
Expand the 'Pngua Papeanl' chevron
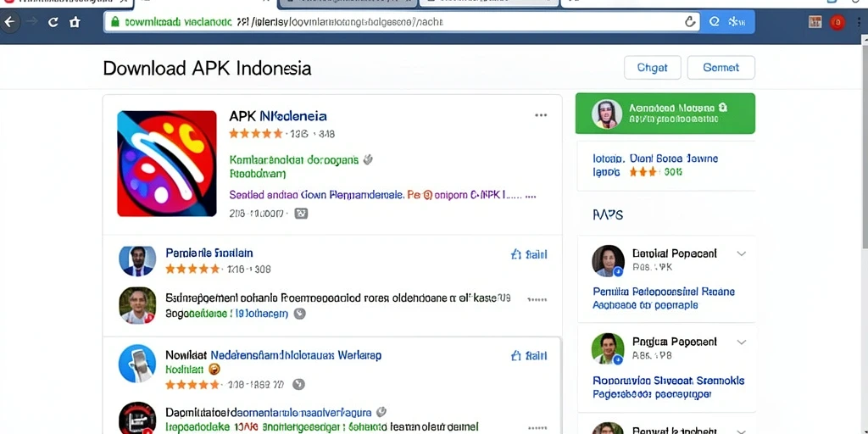point(741,342)
